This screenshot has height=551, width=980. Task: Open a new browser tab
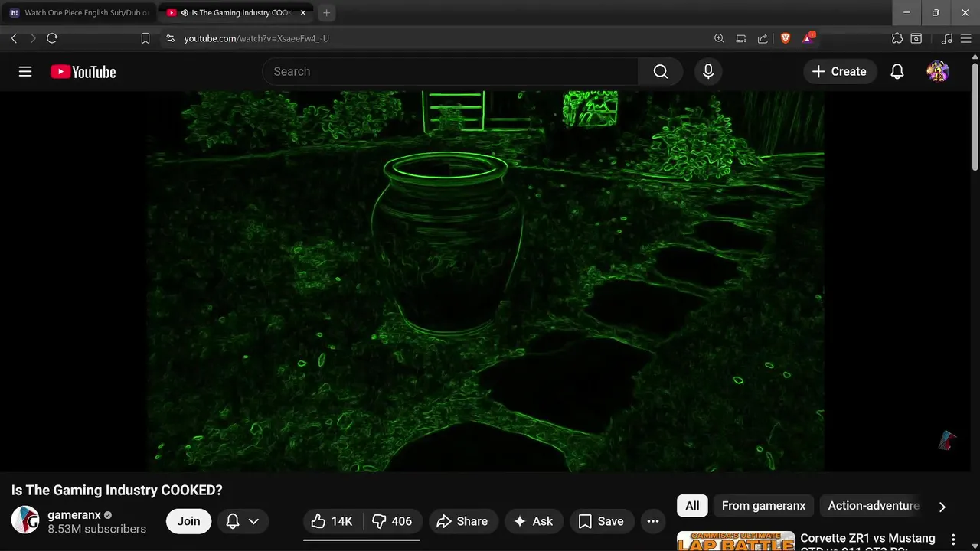(327, 13)
